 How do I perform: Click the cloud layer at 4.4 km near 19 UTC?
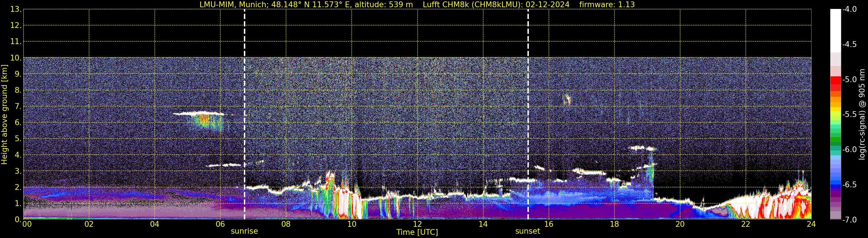click(x=642, y=148)
